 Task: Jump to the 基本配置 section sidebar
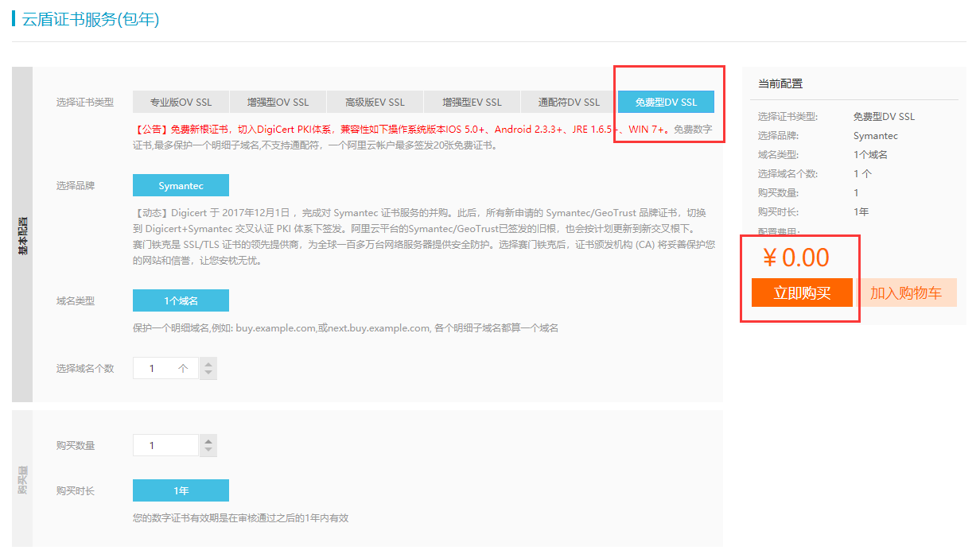[x=22, y=234]
